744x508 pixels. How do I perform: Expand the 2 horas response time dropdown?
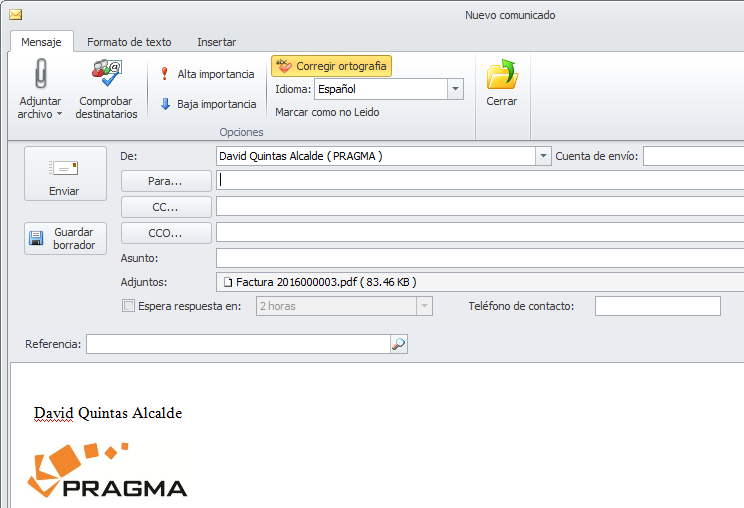(x=424, y=306)
